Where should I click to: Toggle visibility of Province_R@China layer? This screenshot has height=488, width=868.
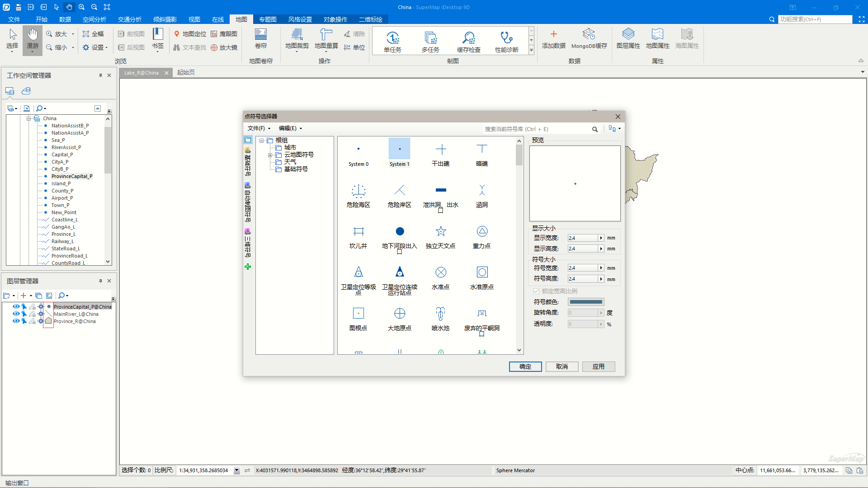(x=16, y=321)
